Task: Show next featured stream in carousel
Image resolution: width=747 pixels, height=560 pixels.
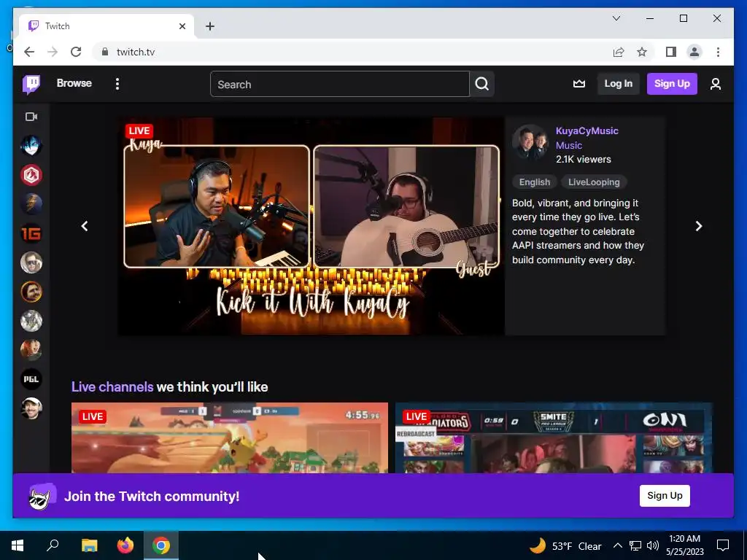Action: 698,226
